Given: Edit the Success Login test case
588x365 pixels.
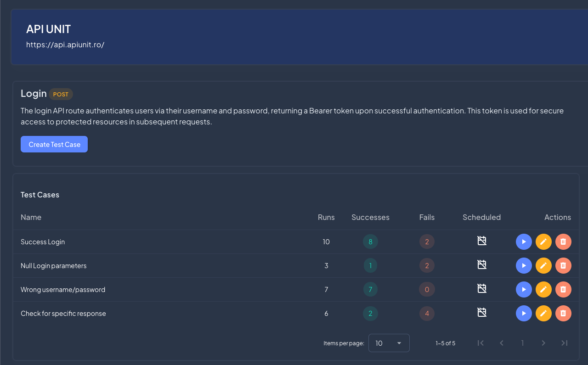Looking at the screenshot, I should point(543,241).
